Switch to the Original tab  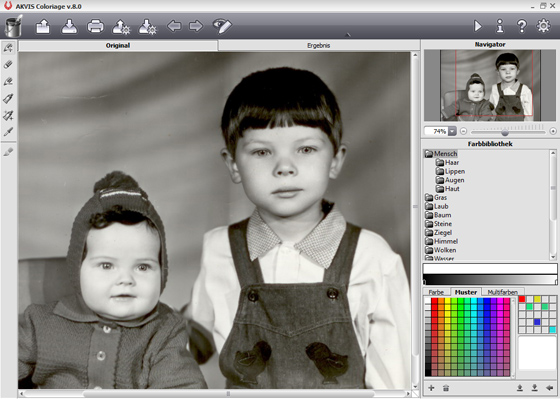118,45
